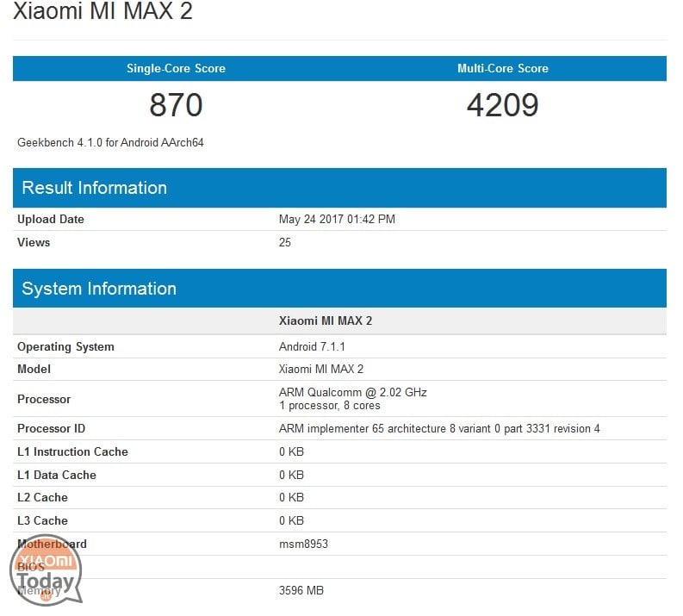Select the multi-core score value 4209
Image resolution: width=683 pixels, height=616 pixels.
503,105
